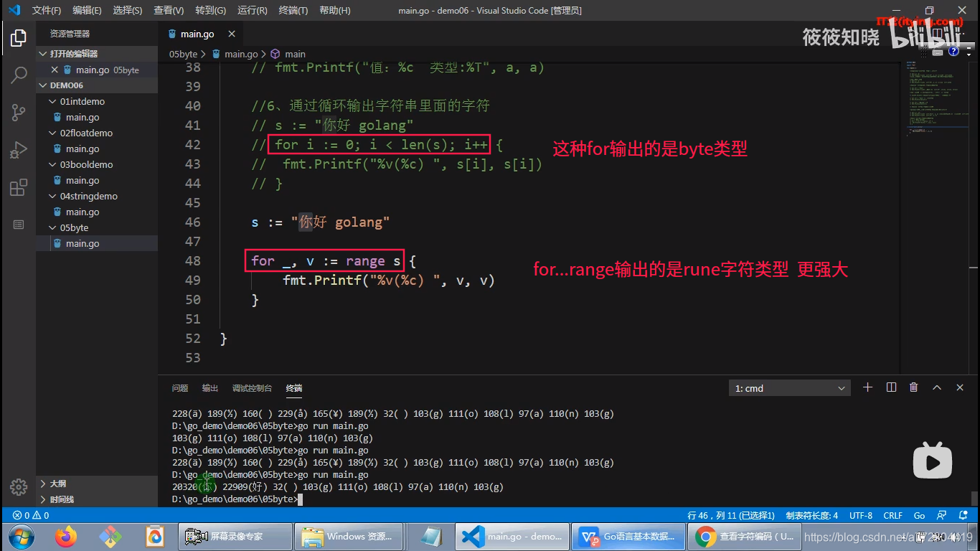This screenshot has height=551, width=980.
Task: Change the Go language mode
Action: (919, 515)
